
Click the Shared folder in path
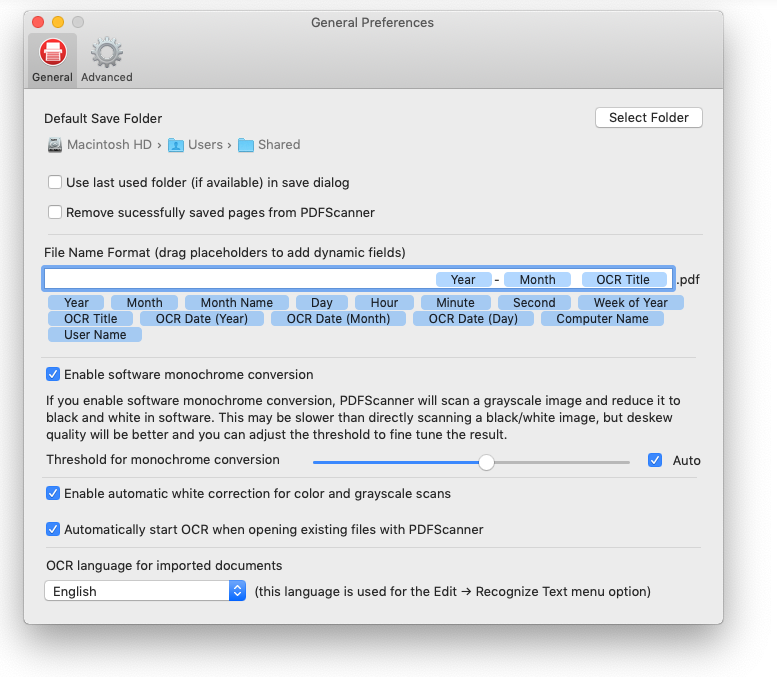click(x=269, y=145)
